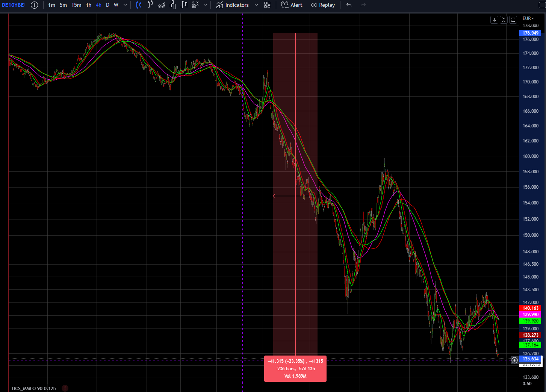Select the 15m interval
546x392 pixels.
pyautogui.click(x=76, y=5)
